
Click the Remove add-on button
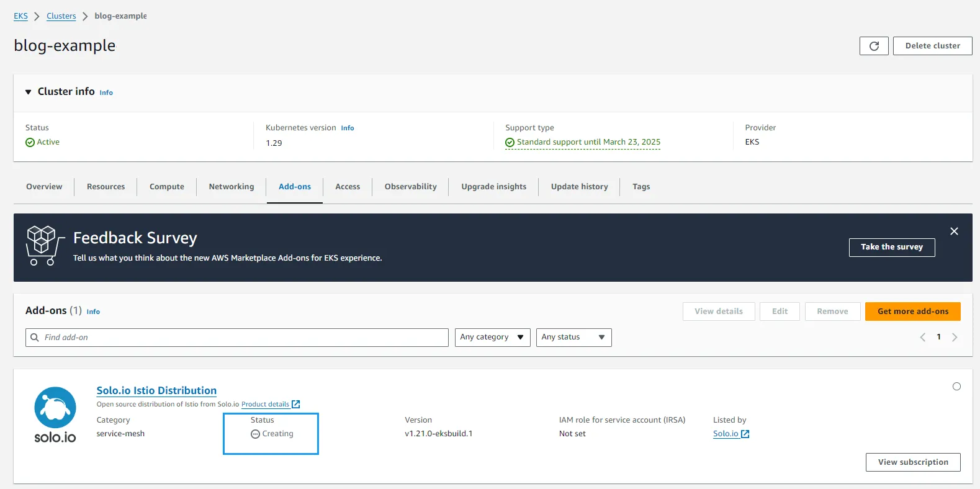point(832,312)
